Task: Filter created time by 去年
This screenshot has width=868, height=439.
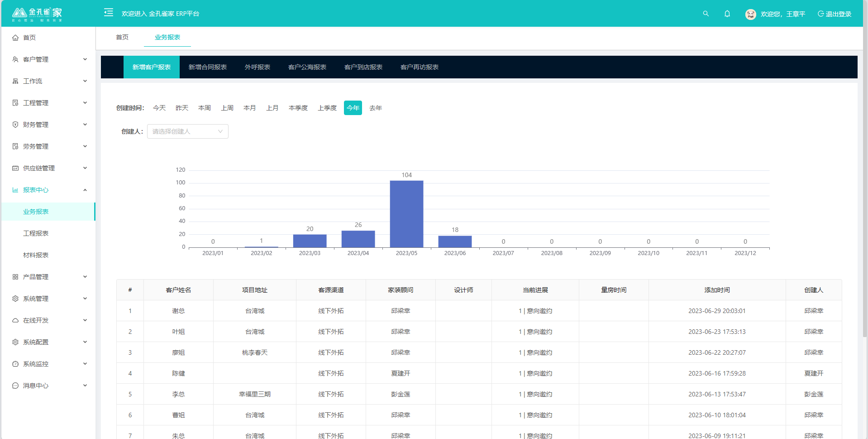Action: 376,108
